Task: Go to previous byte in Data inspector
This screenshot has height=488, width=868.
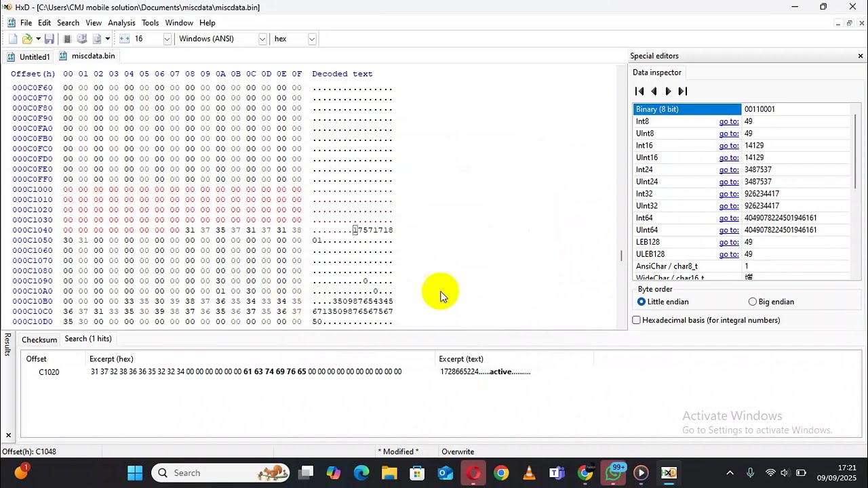Action: pos(654,91)
